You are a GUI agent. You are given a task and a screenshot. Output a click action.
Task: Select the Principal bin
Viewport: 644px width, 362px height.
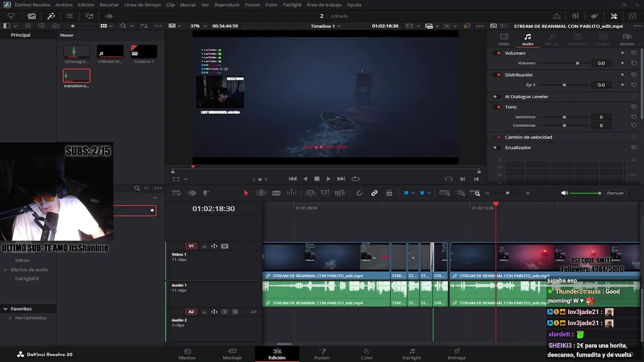tap(21, 35)
